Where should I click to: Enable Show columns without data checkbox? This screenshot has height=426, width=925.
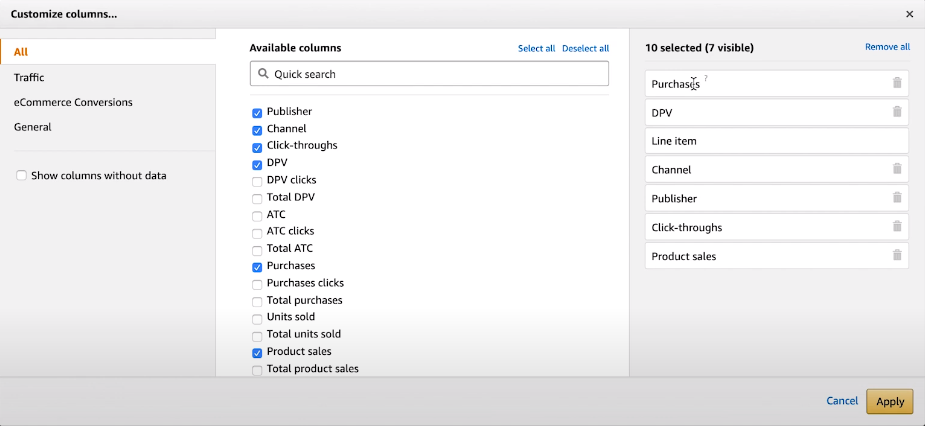pos(21,176)
